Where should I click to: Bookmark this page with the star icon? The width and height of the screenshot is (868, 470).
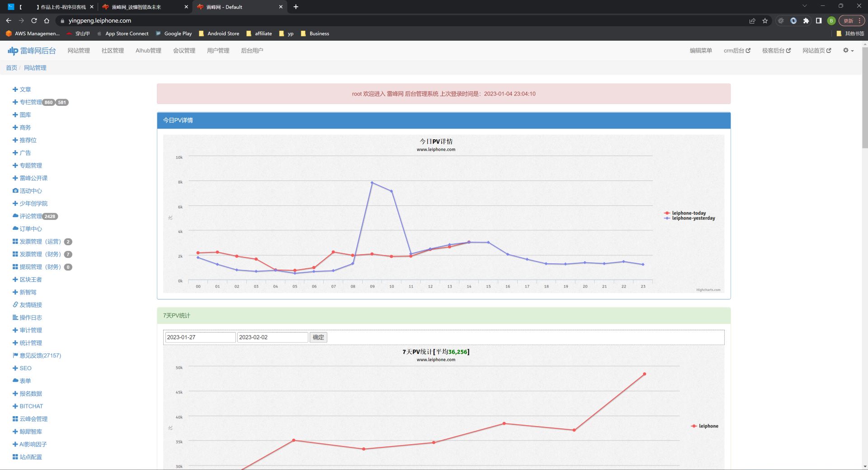click(765, 21)
